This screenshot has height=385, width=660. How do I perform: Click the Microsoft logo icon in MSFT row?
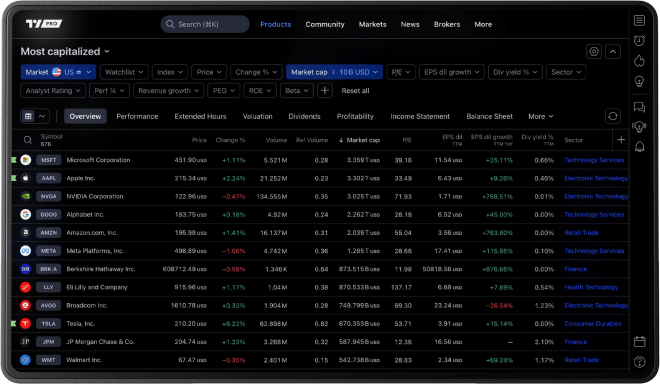(x=26, y=160)
